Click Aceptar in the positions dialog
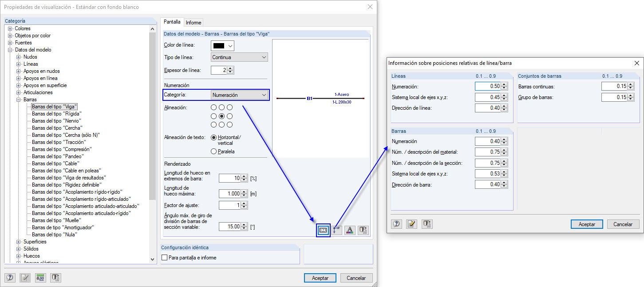Image resolution: width=644 pixels, height=287 pixels. (586, 224)
